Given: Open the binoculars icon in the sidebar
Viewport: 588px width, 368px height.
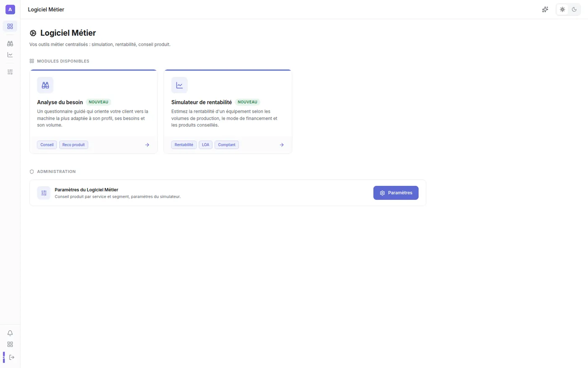Looking at the screenshot, I should coord(10,43).
